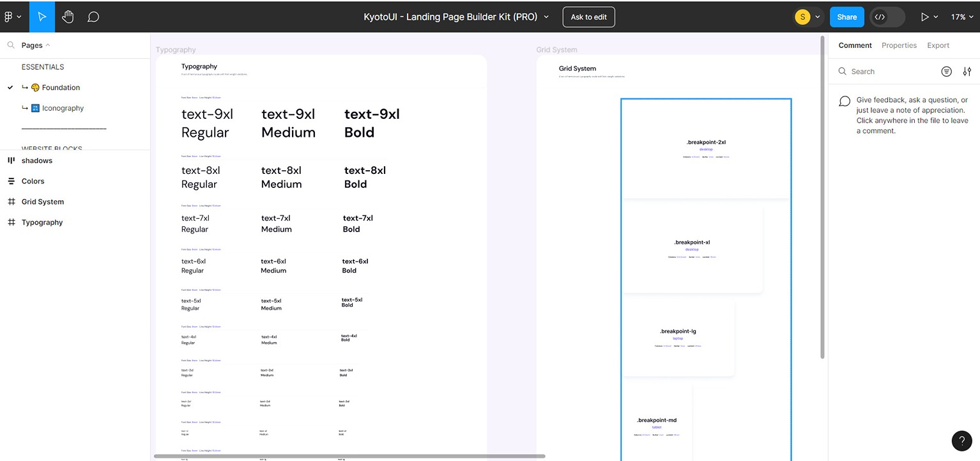980x461 pixels.
Task: Select the Typography page in the sidebar
Action: pyautogui.click(x=42, y=222)
